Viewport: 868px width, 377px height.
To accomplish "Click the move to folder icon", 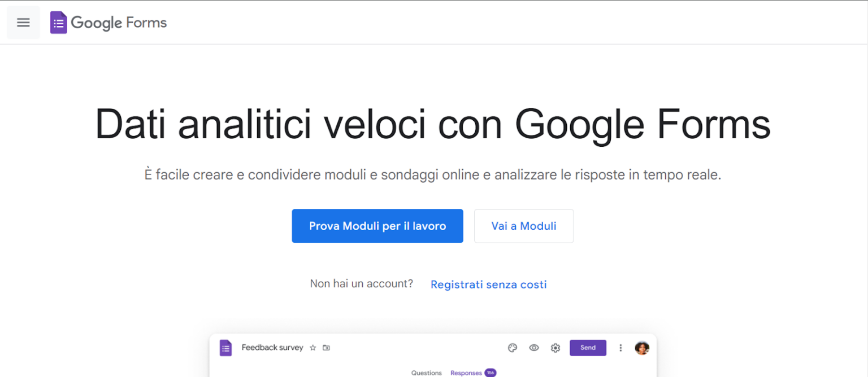I will pos(326,348).
